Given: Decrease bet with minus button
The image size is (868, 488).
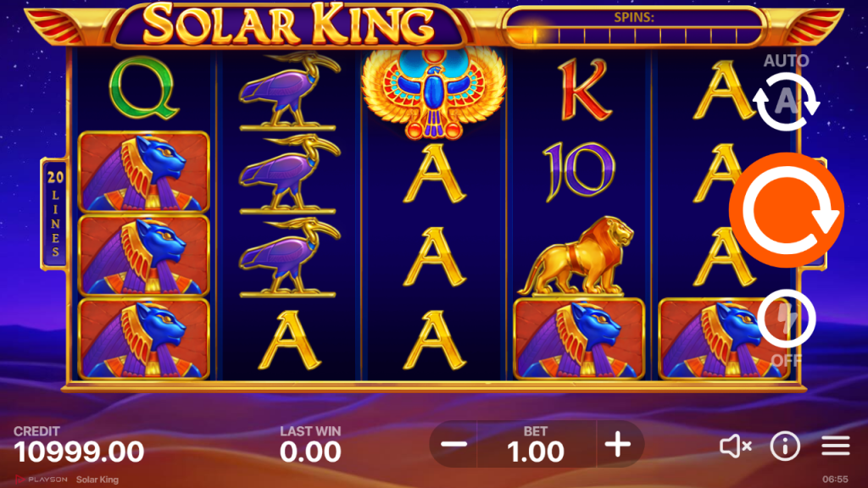Looking at the screenshot, I should [454, 444].
